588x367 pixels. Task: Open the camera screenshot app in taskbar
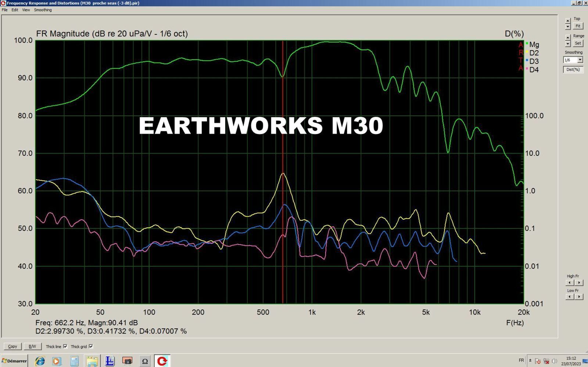pos(127,361)
